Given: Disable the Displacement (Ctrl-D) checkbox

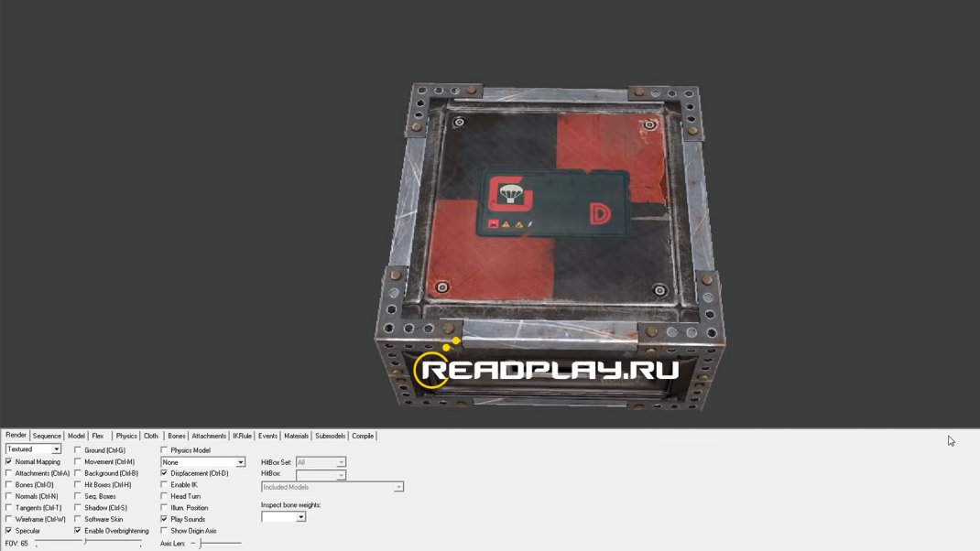Looking at the screenshot, I should (164, 473).
